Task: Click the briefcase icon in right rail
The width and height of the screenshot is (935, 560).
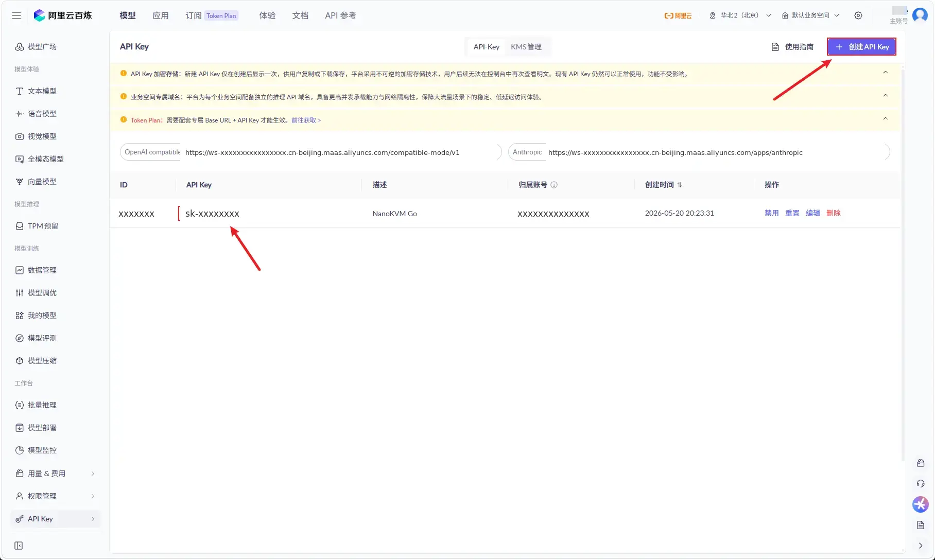Action: pos(921,463)
